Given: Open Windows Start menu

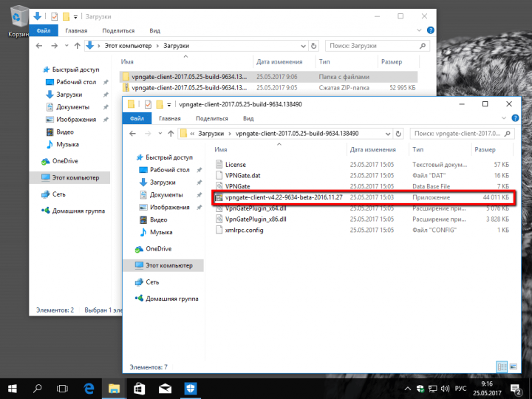Looking at the screenshot, I should tap(13, 389).
